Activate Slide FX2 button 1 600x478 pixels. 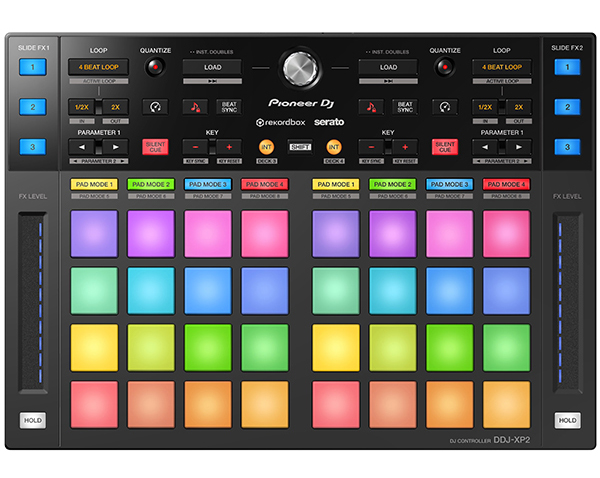pos(567,67)
